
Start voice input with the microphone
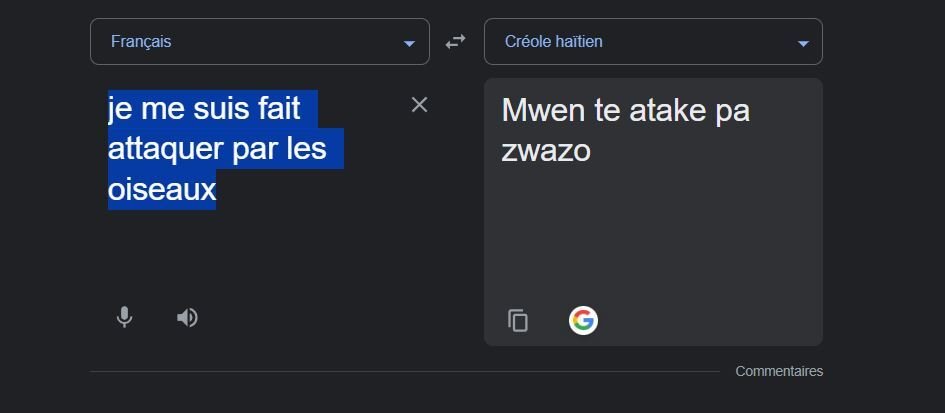click(124, 317)
